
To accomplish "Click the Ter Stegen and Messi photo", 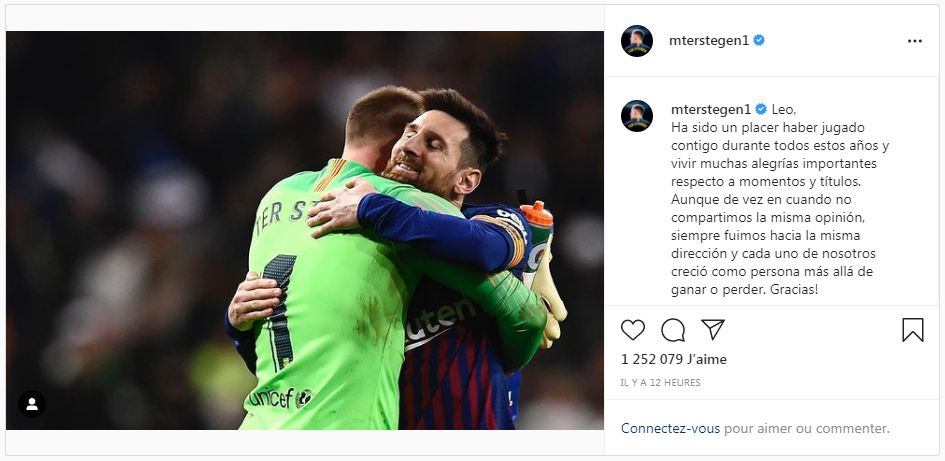I will point(305,230).
